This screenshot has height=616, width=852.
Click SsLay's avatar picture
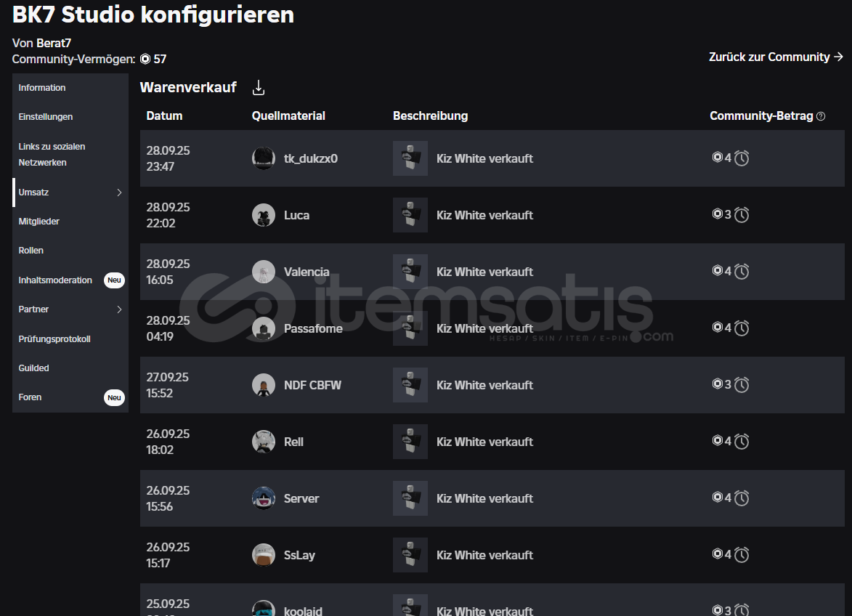(264, 554)
